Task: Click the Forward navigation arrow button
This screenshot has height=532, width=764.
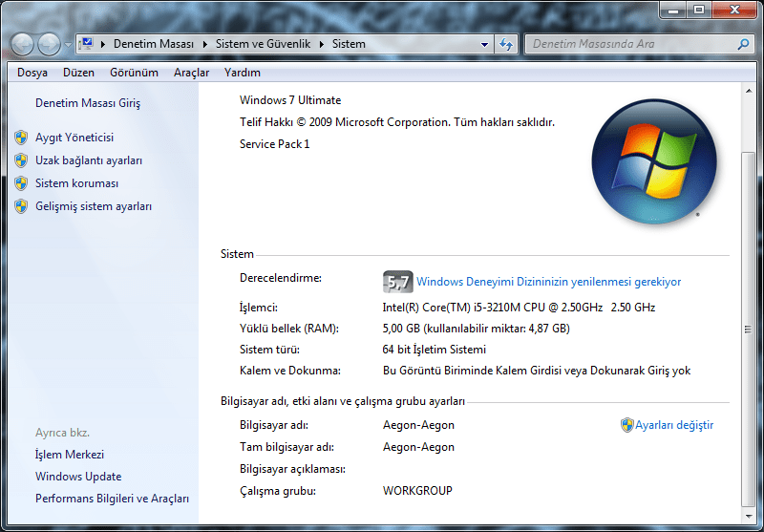Action: tap(50, 44)
